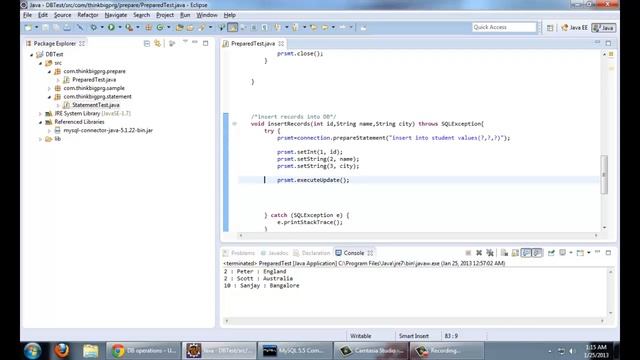Screen dimensions: 640x360
Task: Expand the lib folder node
Action: pos(40,139)
